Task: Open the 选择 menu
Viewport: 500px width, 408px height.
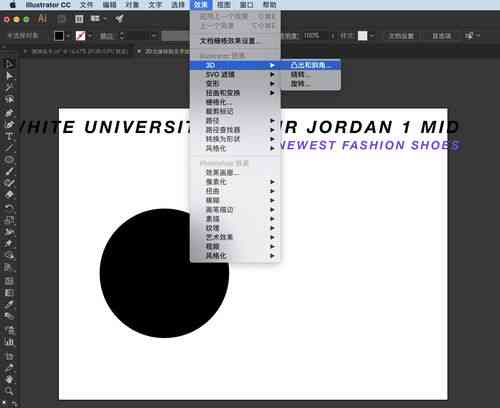Action: pyautogui.click(x=178, y=5)
